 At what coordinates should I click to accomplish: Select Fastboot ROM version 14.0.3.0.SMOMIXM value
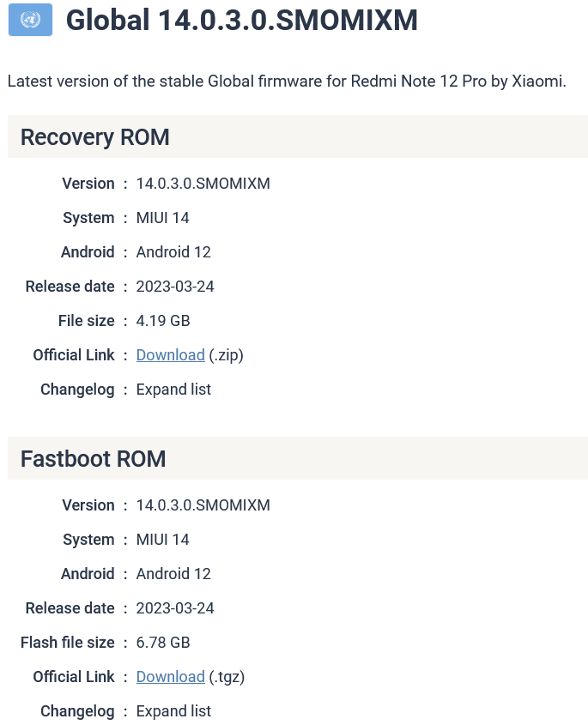pyautogui.click(x=203, y=505)
